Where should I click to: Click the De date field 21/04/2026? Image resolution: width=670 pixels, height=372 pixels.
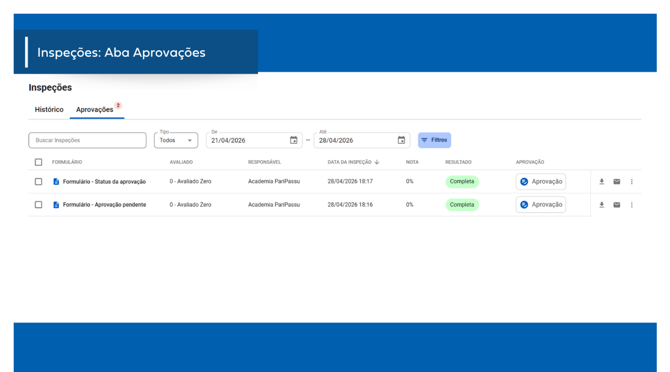(x=254, y=140)
